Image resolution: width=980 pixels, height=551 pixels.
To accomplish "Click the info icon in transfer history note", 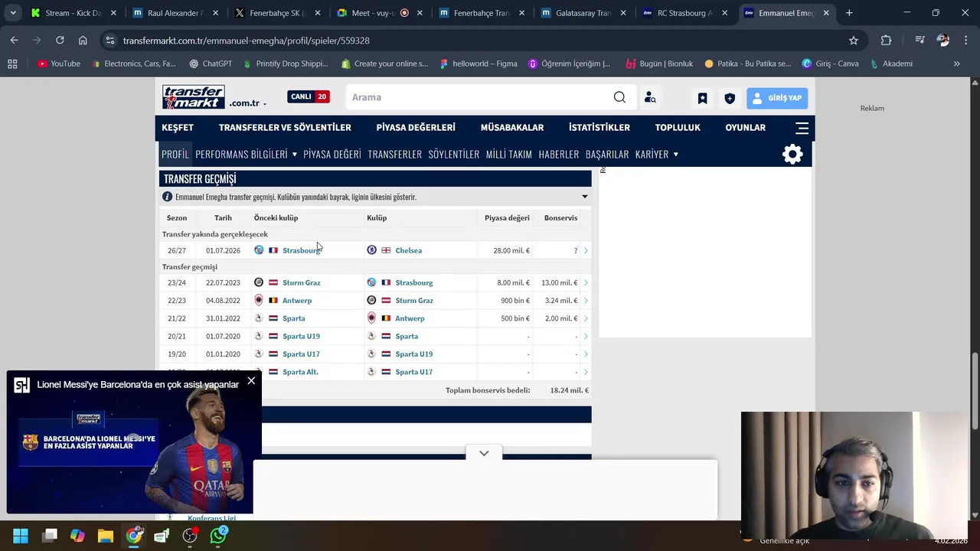I will click(x=167, y=197).
